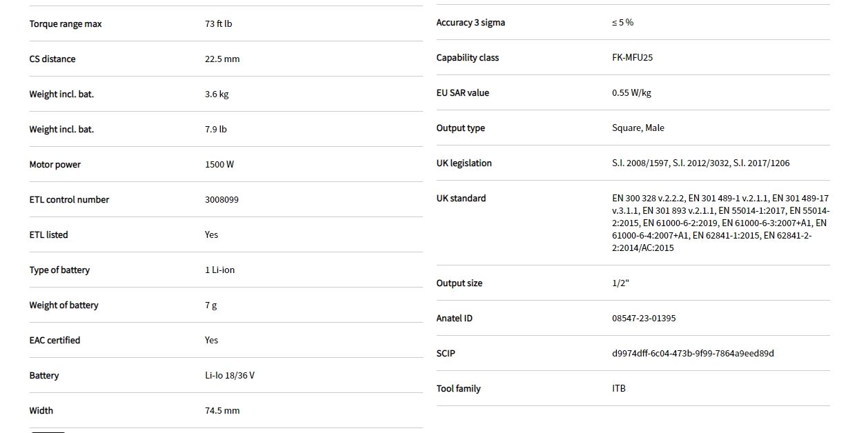
Task: Click the Accuracy 3 sigma label
Action: coord(471,23)
